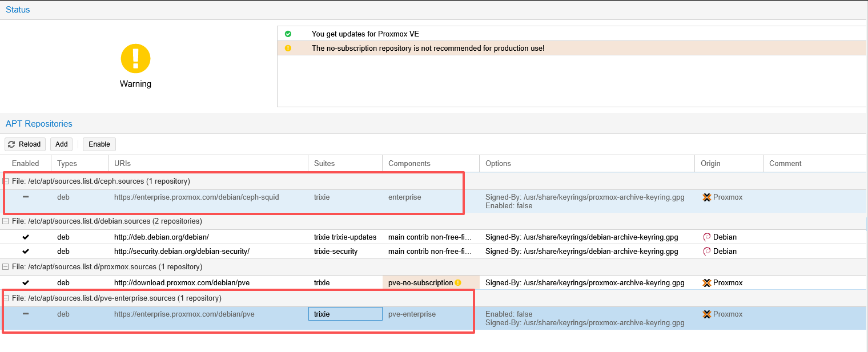The height and width of the screenshot is (352, 868).
Task: Click the yellow warning icon beside no-subscription message
Action: point(288,48)
